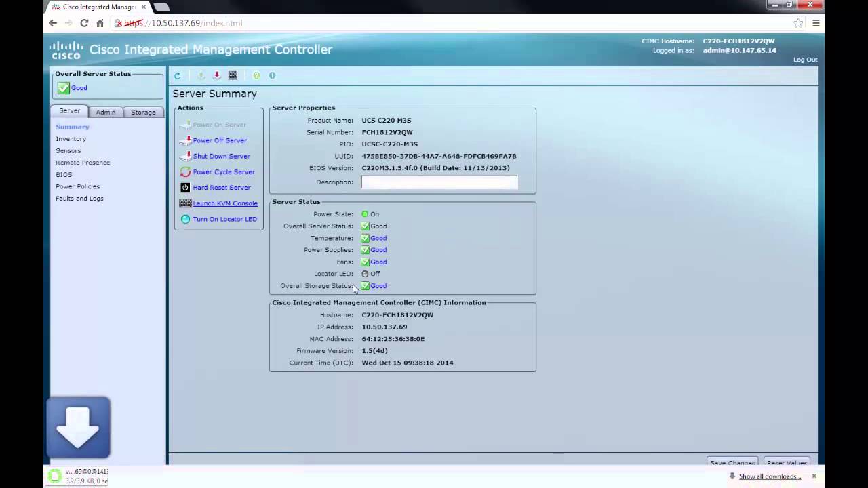The image size is (868, 488).
Task: Select Power Cycle Server action
Action: tap(224, 172)
